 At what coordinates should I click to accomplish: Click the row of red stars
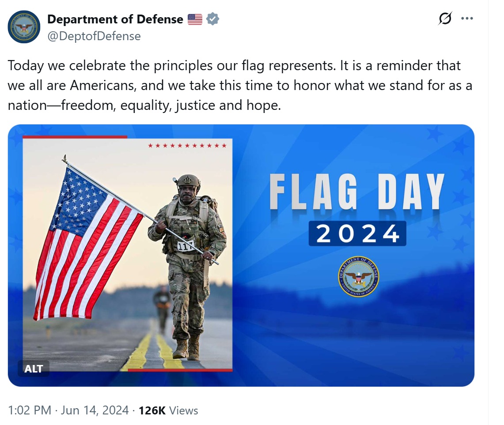187,145
